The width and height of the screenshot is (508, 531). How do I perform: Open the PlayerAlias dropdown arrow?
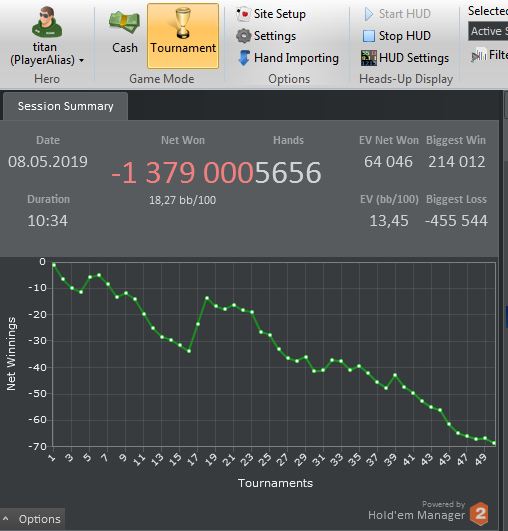(x=81, y=61)
